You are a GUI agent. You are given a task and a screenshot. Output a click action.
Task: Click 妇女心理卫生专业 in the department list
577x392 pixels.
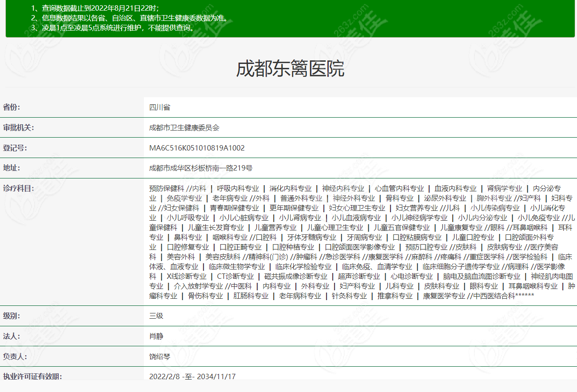click(357, 208)
